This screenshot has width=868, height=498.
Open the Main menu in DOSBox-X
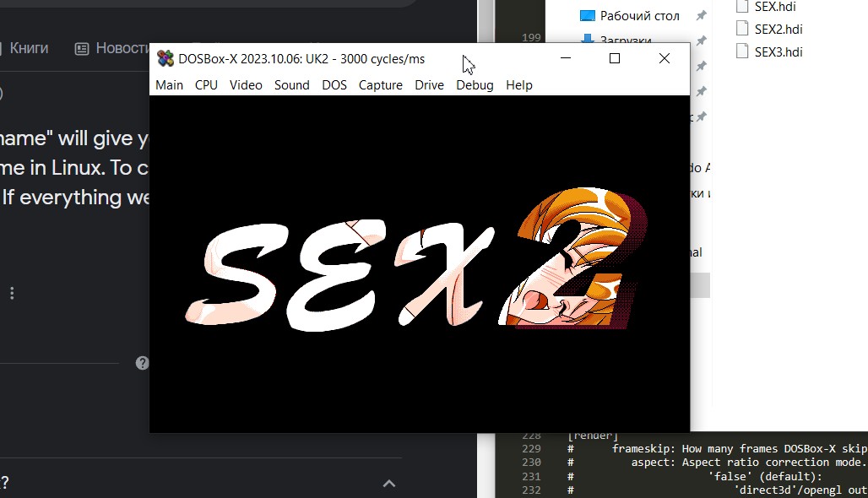pyautogui.click(x=170, y=85)
